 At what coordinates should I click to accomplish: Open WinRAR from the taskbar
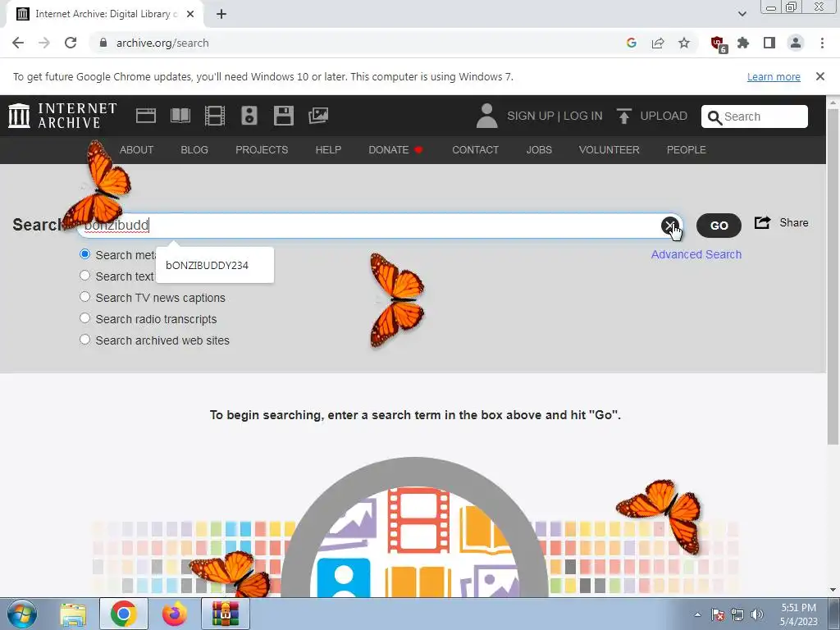tap(226, 614)
